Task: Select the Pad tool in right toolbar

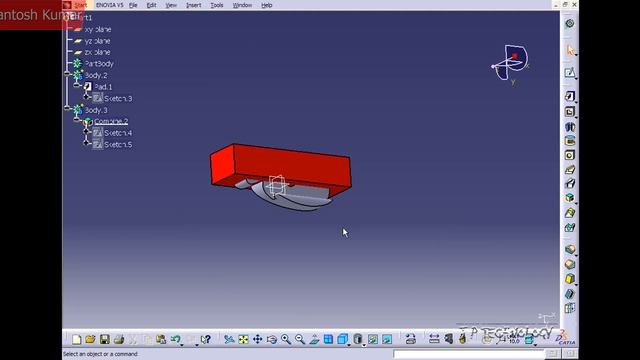Action: tap(570, 96)
